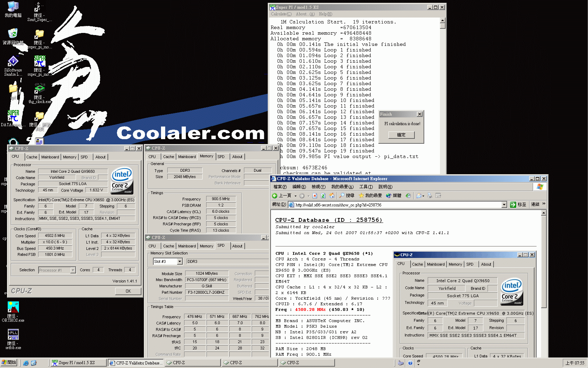The height and width of the screenshot is (368, 588).
Task: Open Help menu in Super PI
Action: [325, 14]
